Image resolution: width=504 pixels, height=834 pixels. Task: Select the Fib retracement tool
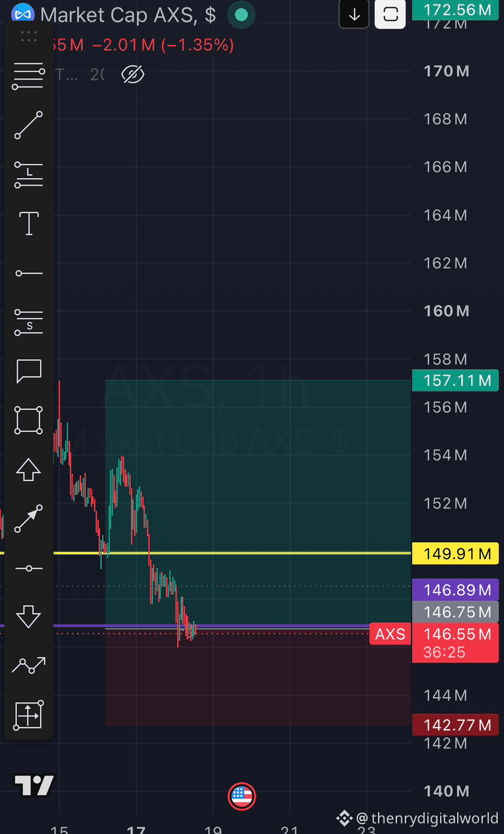pos(29,76)
